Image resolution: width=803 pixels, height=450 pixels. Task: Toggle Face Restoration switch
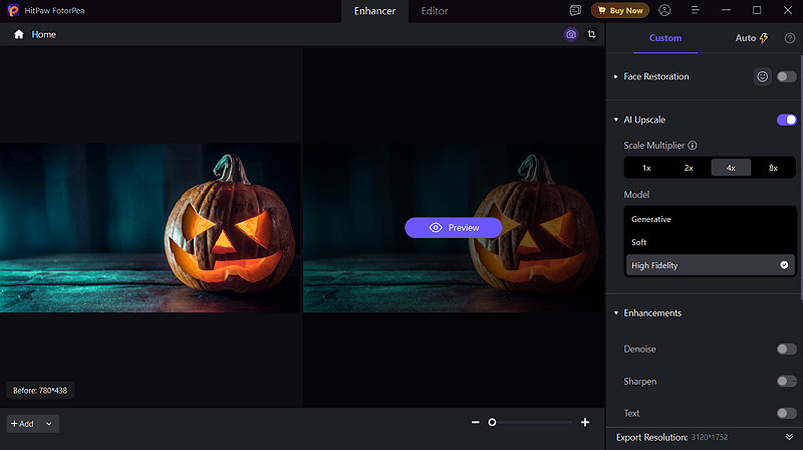[x=786, y=77]
